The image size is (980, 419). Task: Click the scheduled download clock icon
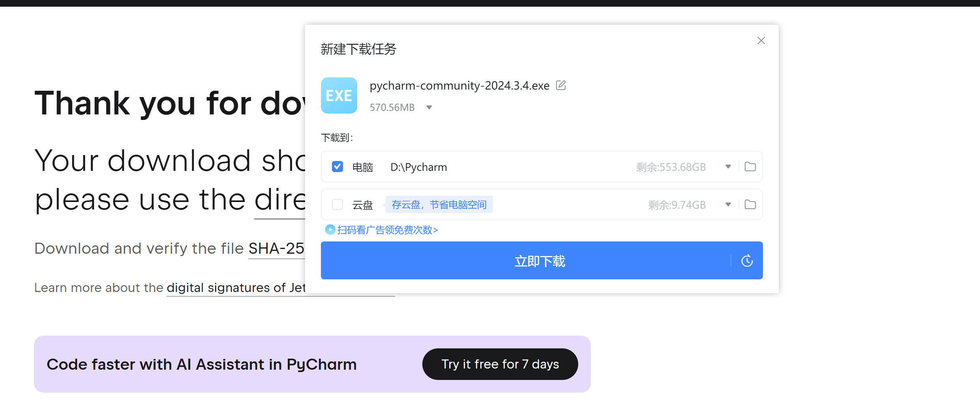tap(747, 261)
